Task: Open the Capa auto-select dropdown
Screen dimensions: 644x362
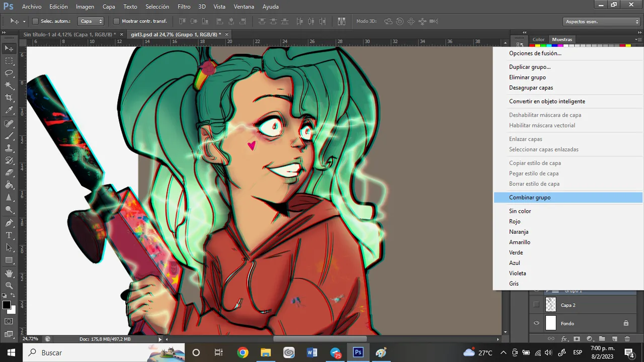Action: pos(91,21)
